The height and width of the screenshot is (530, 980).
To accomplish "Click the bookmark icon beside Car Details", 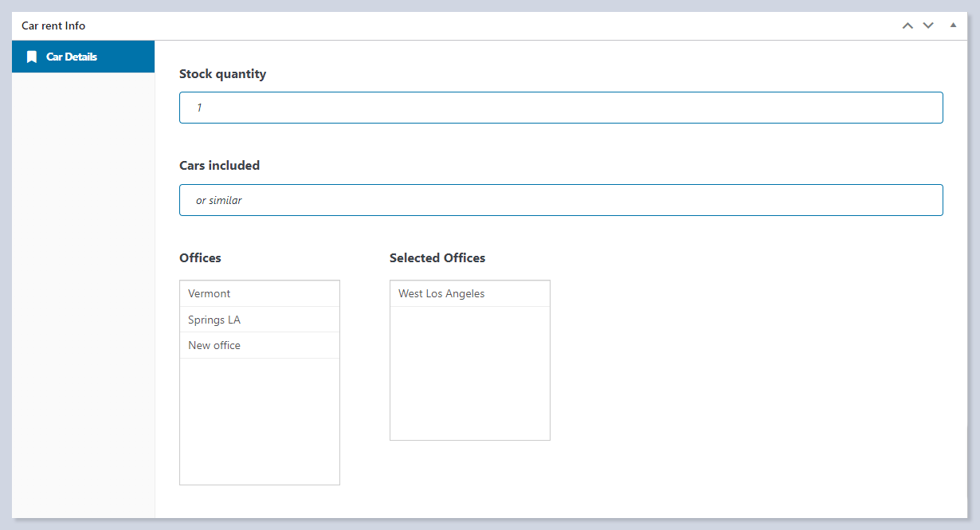I will coord(32,57).
